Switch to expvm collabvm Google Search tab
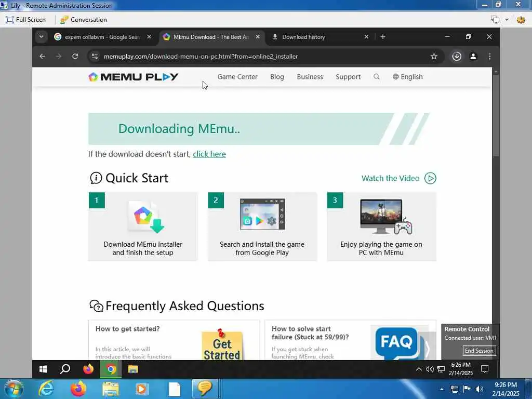The height and width of the screenshot is (399, 532). click(102, 37)
